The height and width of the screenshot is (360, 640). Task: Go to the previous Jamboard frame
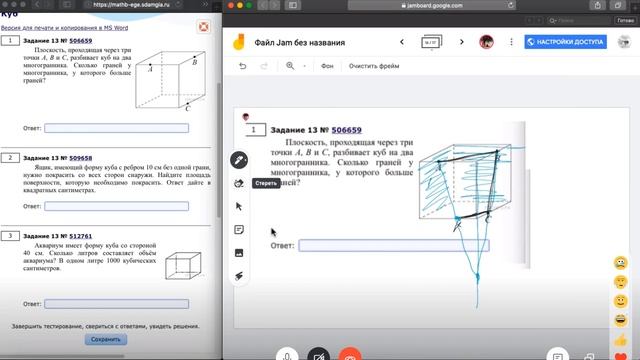402,42
